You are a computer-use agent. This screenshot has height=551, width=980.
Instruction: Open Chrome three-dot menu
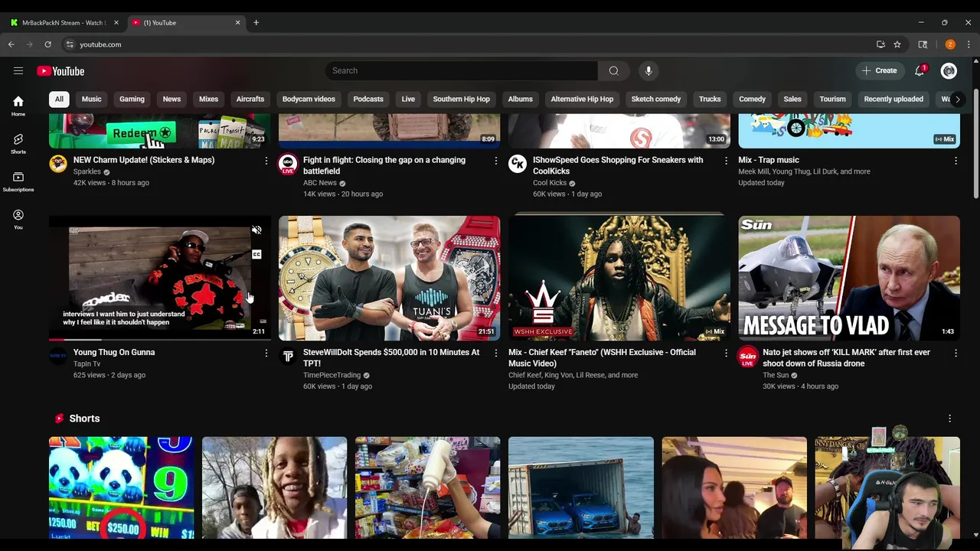[x=969, y=44]
